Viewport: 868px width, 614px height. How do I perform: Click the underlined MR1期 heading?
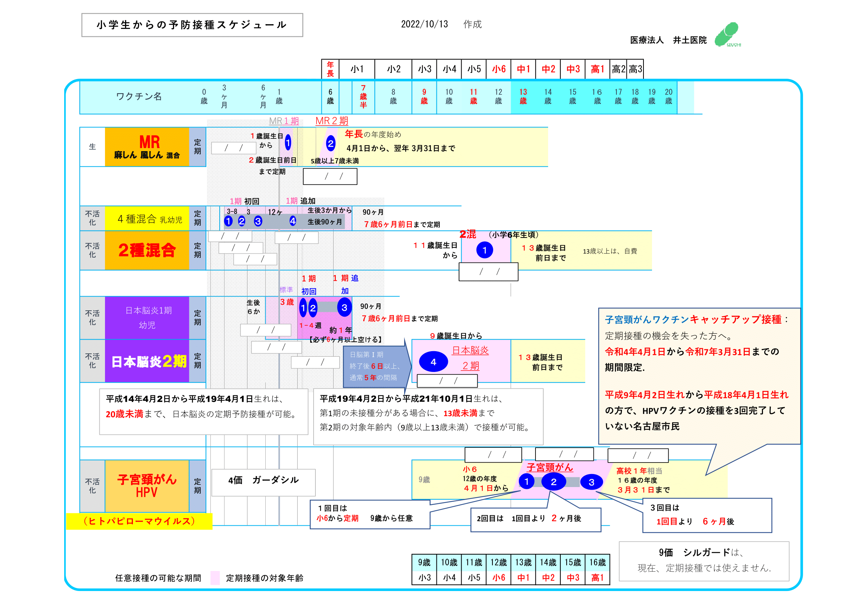point(284,121)
